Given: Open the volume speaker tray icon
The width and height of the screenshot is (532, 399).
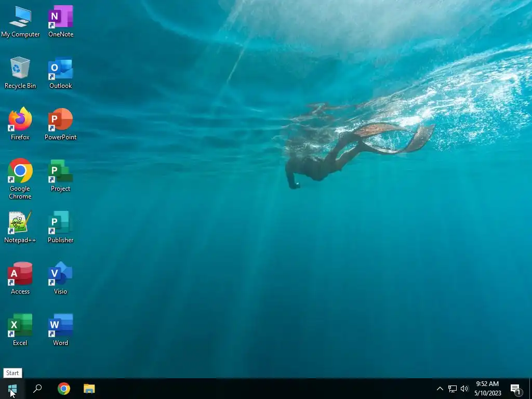Looking at the screenshot, I should [x=464, y=389].
